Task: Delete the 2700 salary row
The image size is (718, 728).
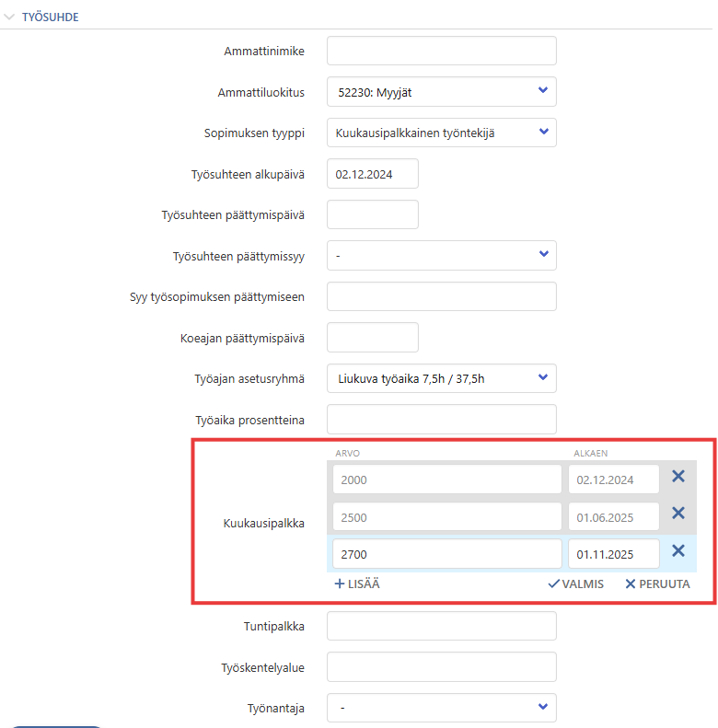Action: pyautogui.click(x=678, y=551)
